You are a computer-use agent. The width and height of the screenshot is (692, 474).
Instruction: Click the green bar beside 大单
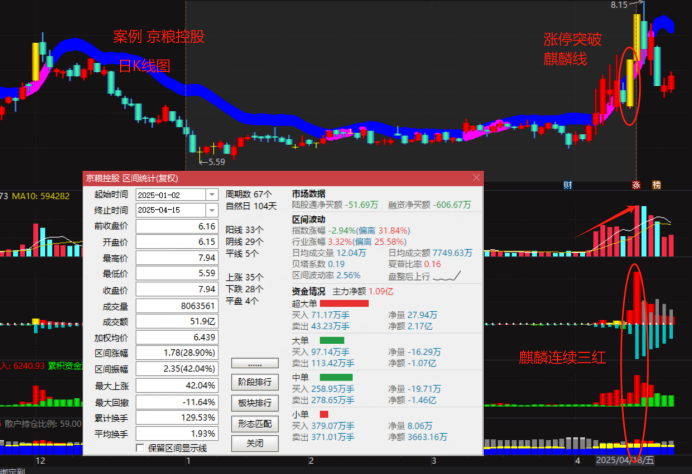(331, 340)
